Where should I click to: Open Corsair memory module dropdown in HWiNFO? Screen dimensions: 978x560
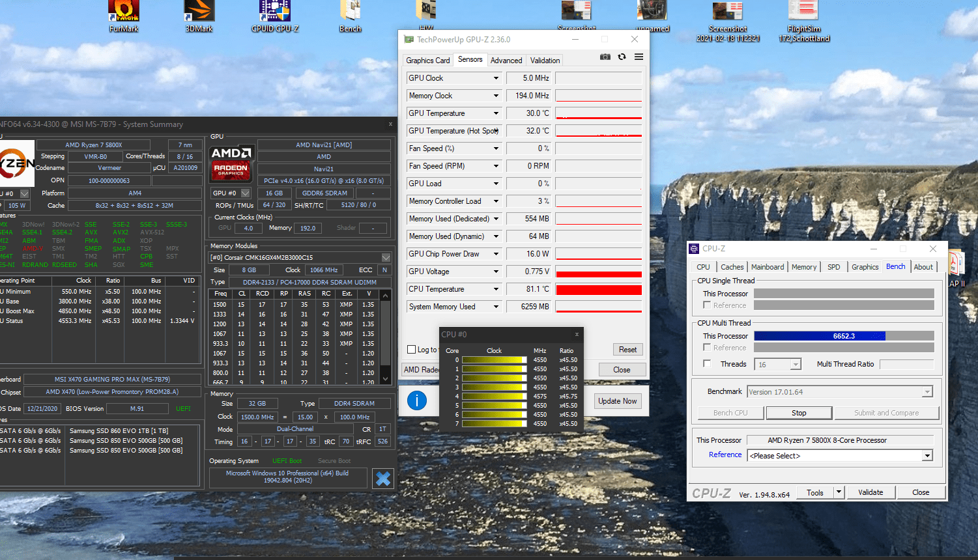[x=386, y=257]
